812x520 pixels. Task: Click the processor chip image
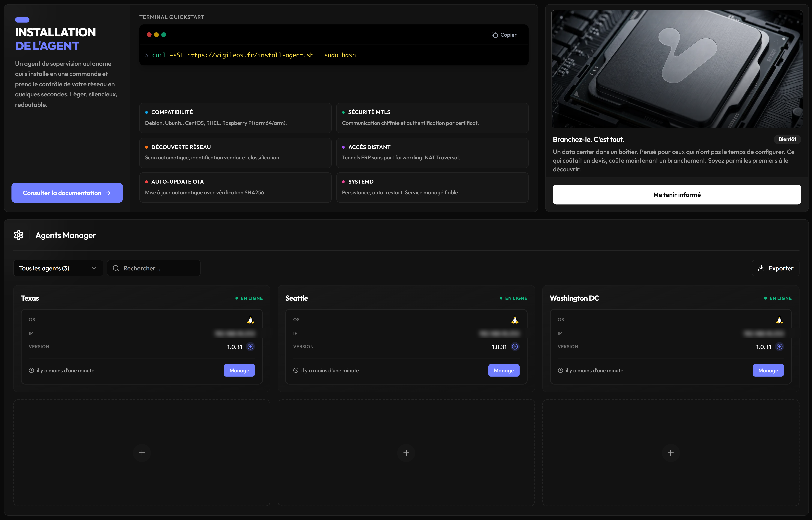pyautogui.click(x=677, y=69)
